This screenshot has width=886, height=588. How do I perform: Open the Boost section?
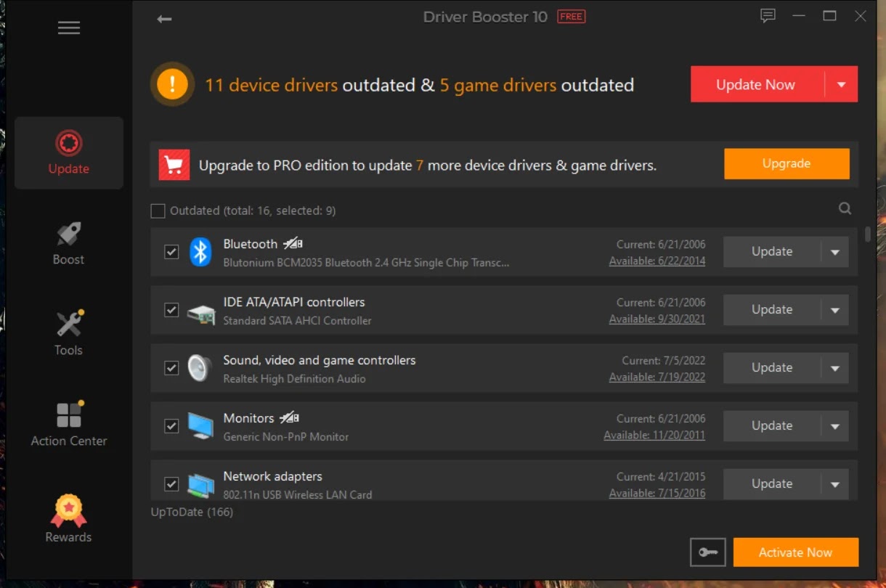pos(69,244)
